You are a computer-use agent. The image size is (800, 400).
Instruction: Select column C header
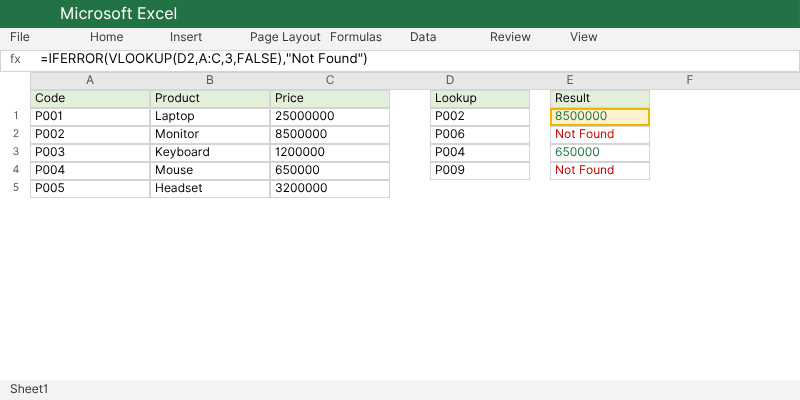pyautogui.click(x=330, y=80)
